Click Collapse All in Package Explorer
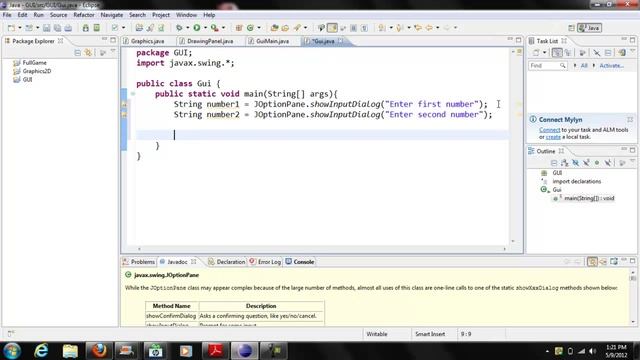 tap(78, 53)
